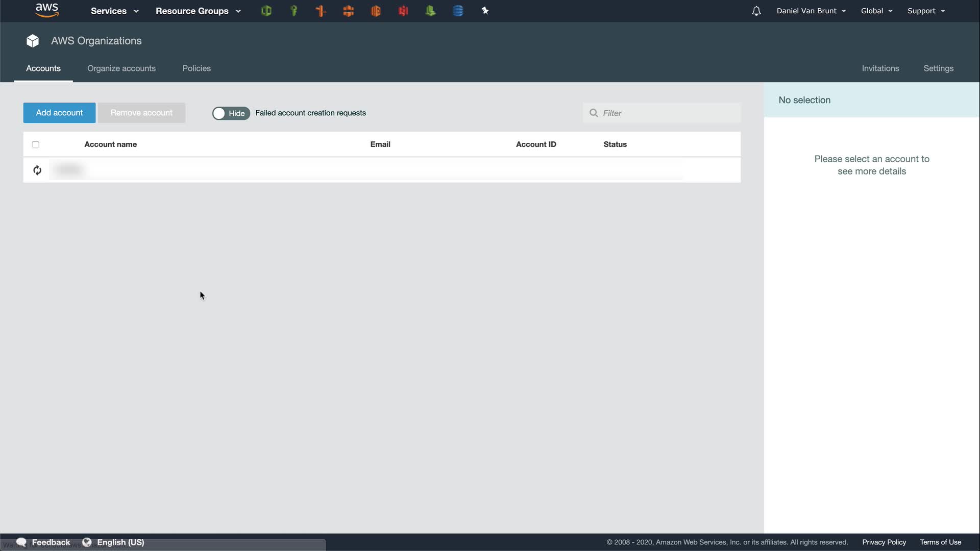Click the red service shortcut icon
The width and height of the screenshot is (980, 551).
click(x=403, y=11)
